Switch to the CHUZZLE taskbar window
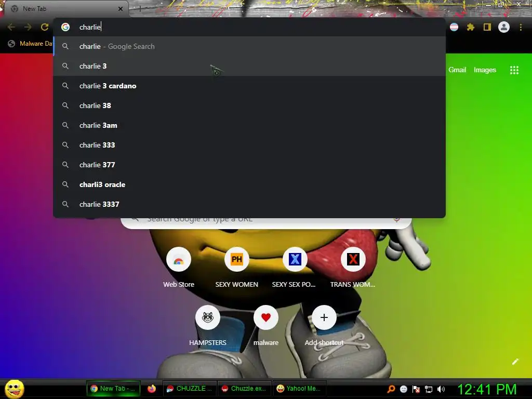This screenshot has height=399, width=532. tap(189, 389)
